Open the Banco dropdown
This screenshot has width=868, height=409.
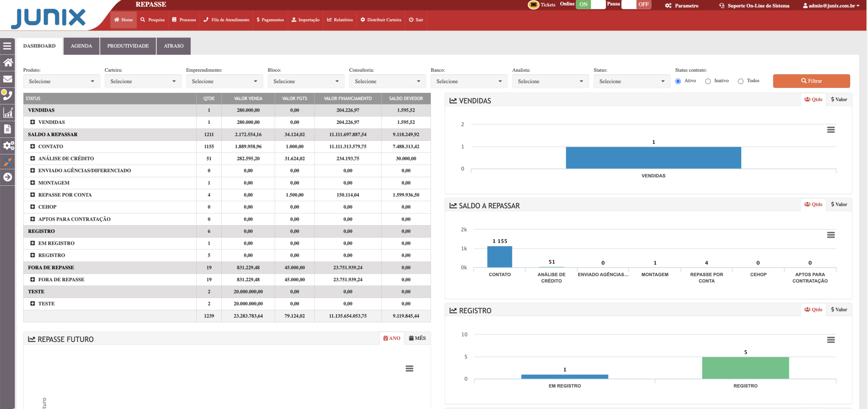pos(469,81)
